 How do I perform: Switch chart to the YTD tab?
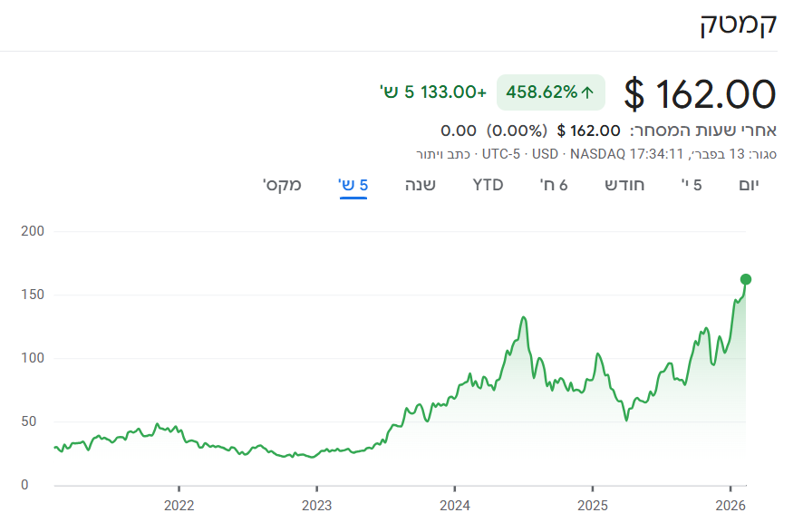[x=488, y=185]
